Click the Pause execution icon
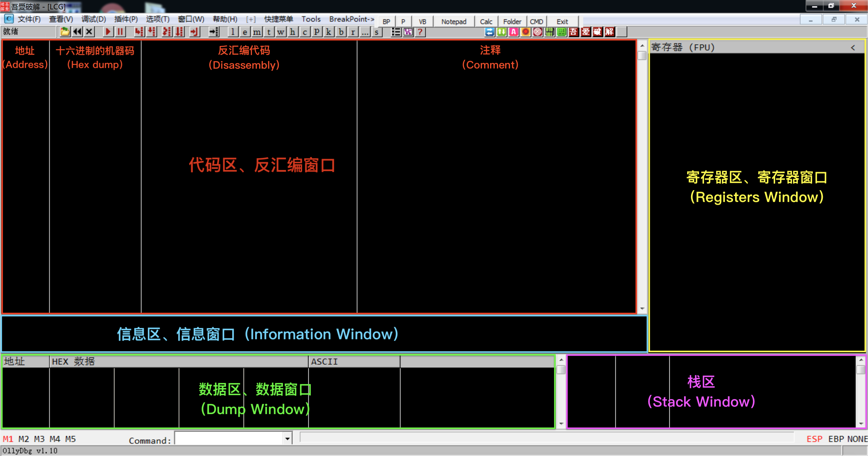 click(120, 32)
